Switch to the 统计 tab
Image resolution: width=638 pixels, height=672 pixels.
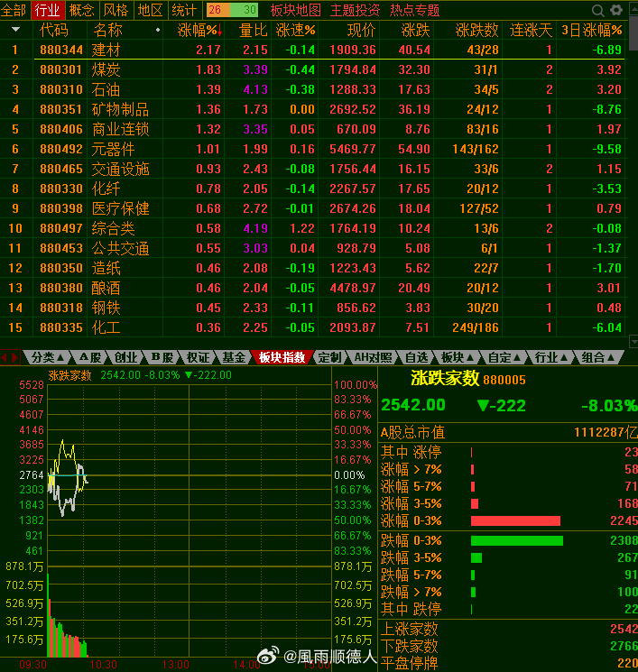(x=184, y=10)
